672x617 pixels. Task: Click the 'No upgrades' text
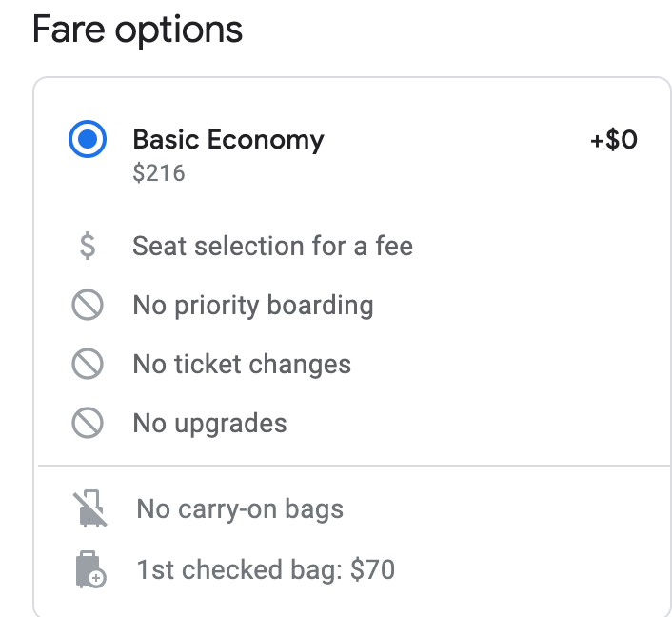(209, 424)
